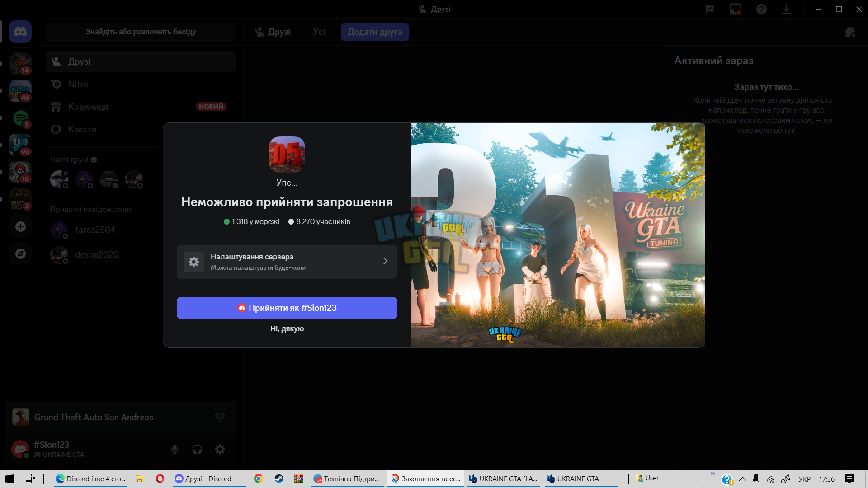
Task: Open Windows notification center icon
Action: coord(849,479)
